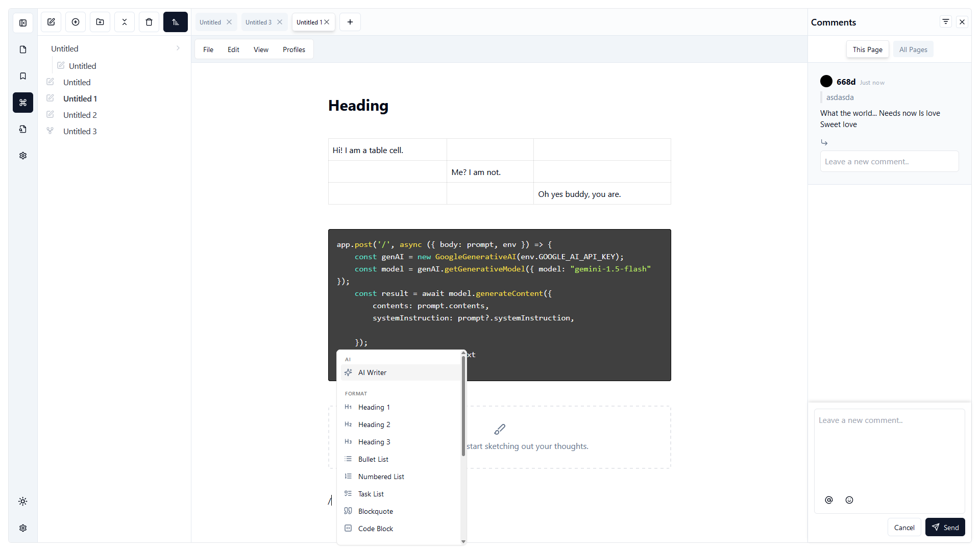
Task: Toggle the light/dark theme sun icon
Action: click(x=23, y=502)
